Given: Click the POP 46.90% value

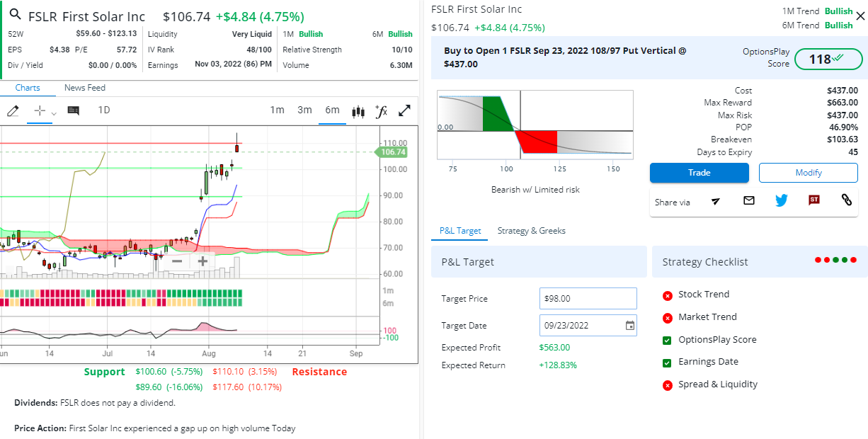Looking at the screenshot, I should click(x=845, y=127).
